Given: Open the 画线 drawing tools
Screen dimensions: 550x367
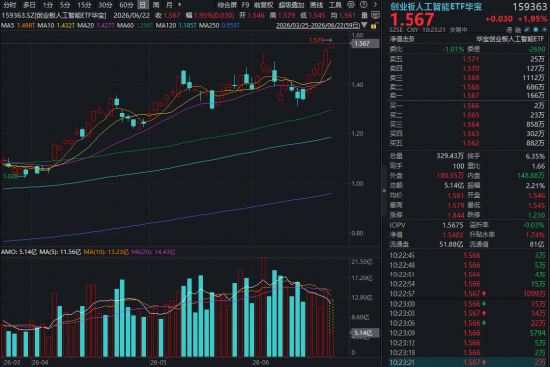Looking at the screenshot, I should point(316,5).
